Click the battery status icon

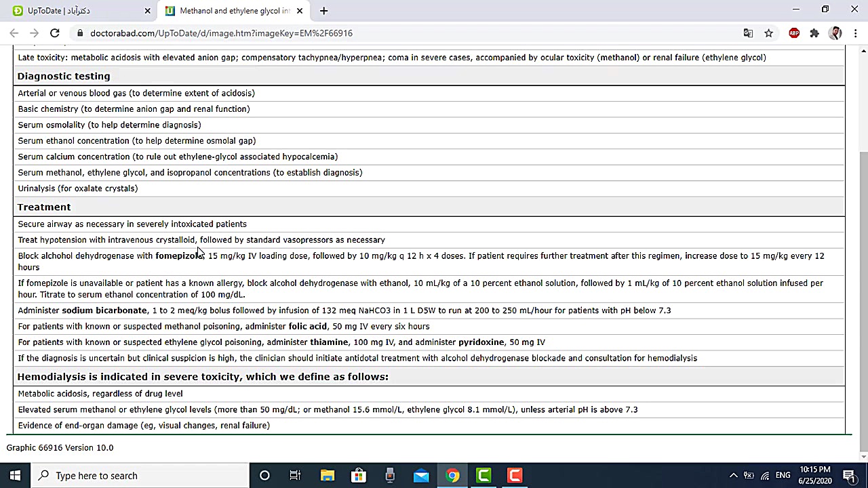(749, 476)
